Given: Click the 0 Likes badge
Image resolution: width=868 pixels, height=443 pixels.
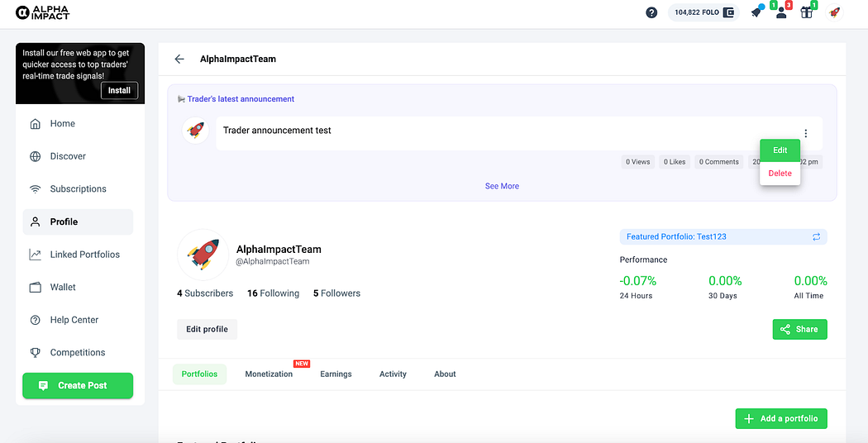Looking at the screenshot, I should 675,162.
